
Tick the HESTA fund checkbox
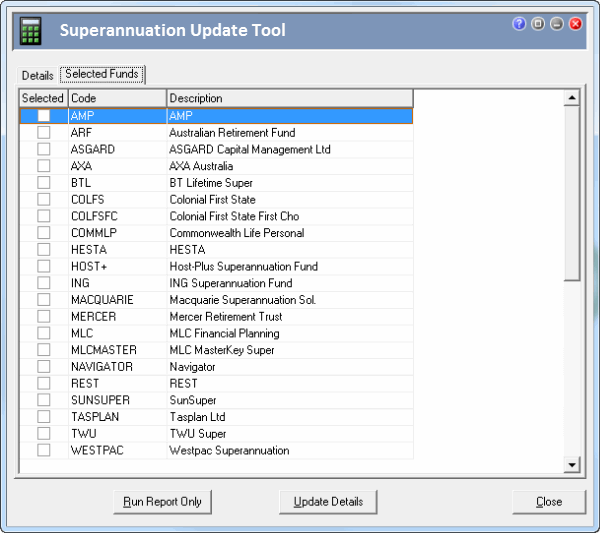[x=44, y=249]
